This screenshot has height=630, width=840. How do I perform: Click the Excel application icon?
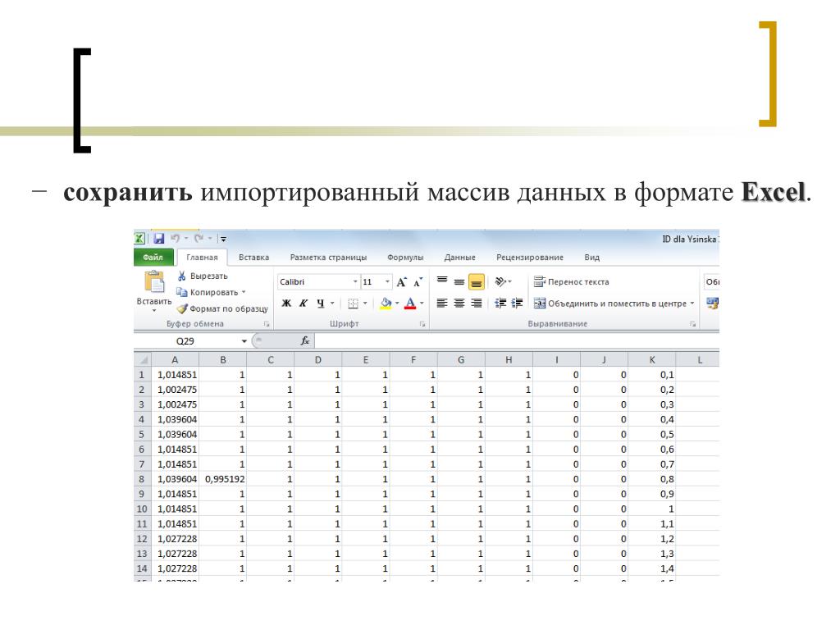[x=139, y=239]
